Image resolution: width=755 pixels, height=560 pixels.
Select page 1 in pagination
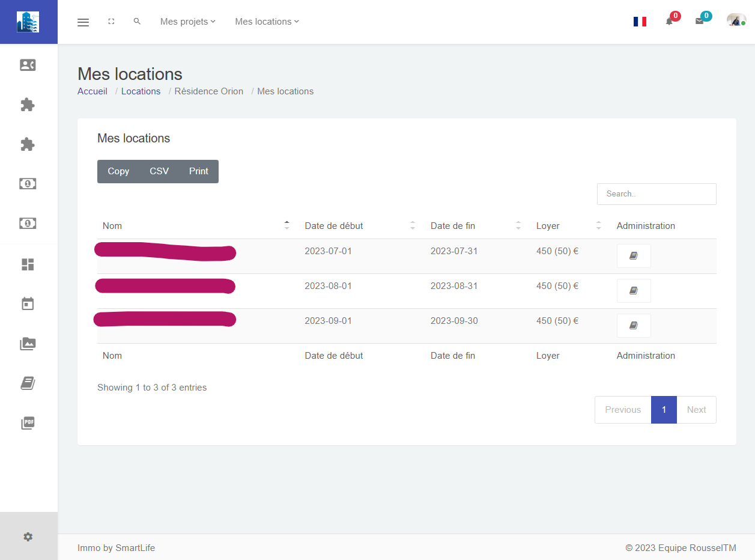pyautogui.click(x=664, y=410)
